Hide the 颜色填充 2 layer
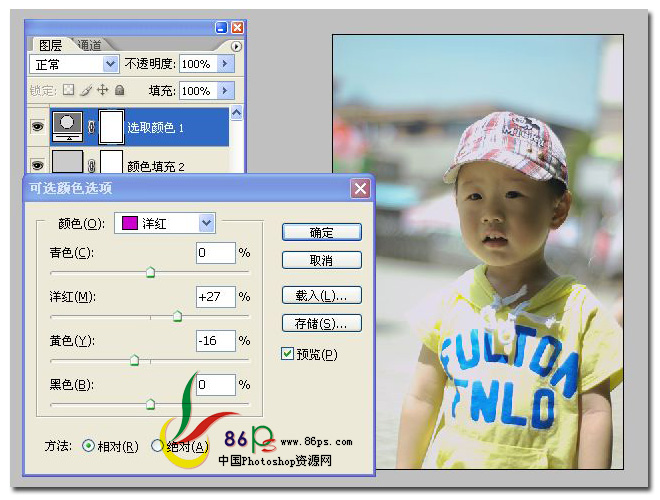660x500 pixels. tap(38, 165)
